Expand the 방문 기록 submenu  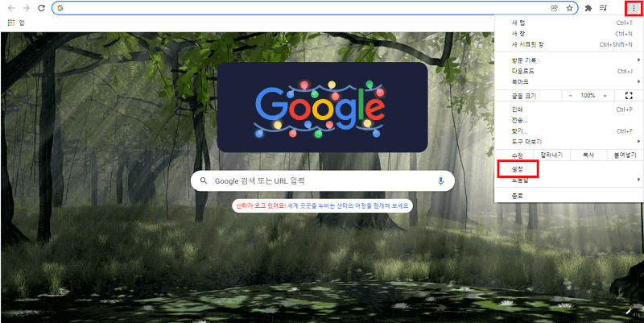569,60
